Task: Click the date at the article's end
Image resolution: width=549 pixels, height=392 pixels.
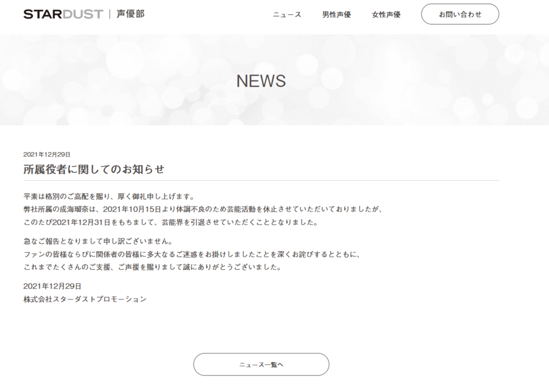Action: (53, 286)
